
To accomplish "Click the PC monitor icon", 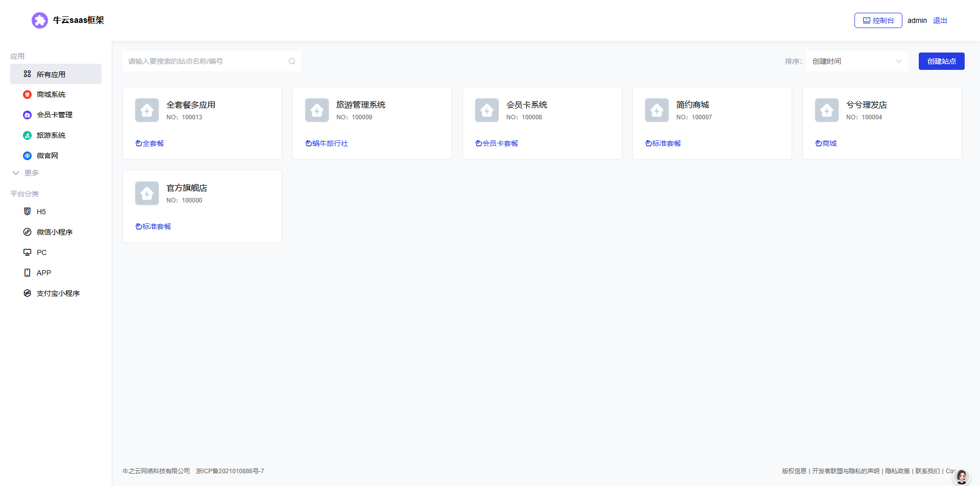I will pyautogui.click(x=28, y=252).
